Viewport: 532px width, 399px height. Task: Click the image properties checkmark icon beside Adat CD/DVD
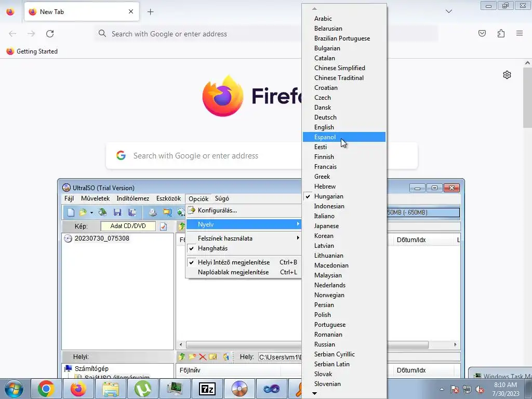(163, 227)
